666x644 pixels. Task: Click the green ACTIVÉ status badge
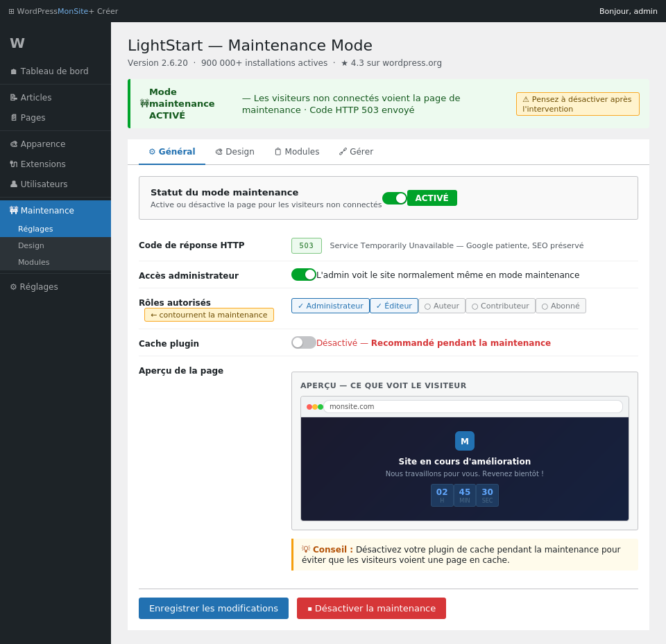pos(432,198)
